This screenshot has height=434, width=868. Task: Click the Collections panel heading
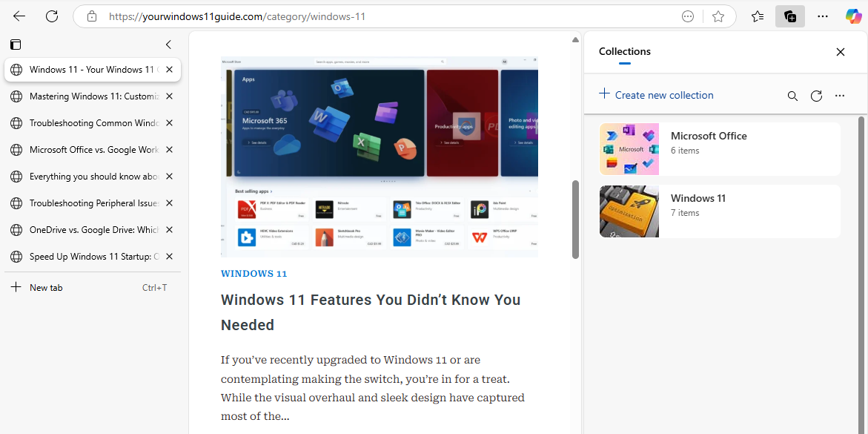[624, 51]
